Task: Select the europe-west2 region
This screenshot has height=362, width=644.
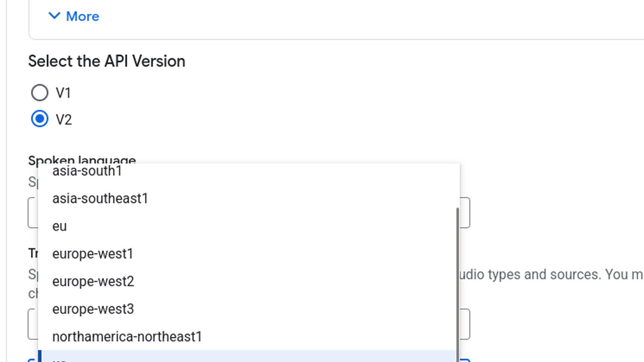Action: [93, 282]
